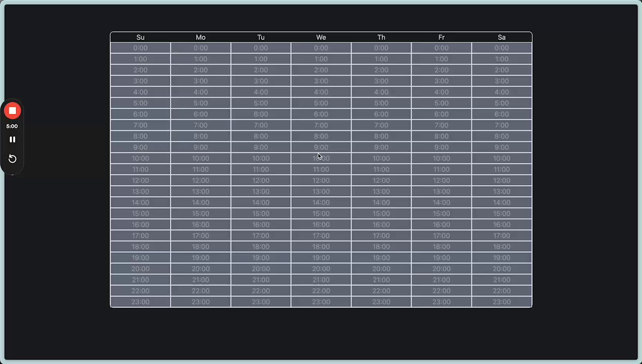Image resolution: width=642 pixels, height=364 pixels.
Task: Select the 0:00 slot under Su
Action: tap(141, 48)
